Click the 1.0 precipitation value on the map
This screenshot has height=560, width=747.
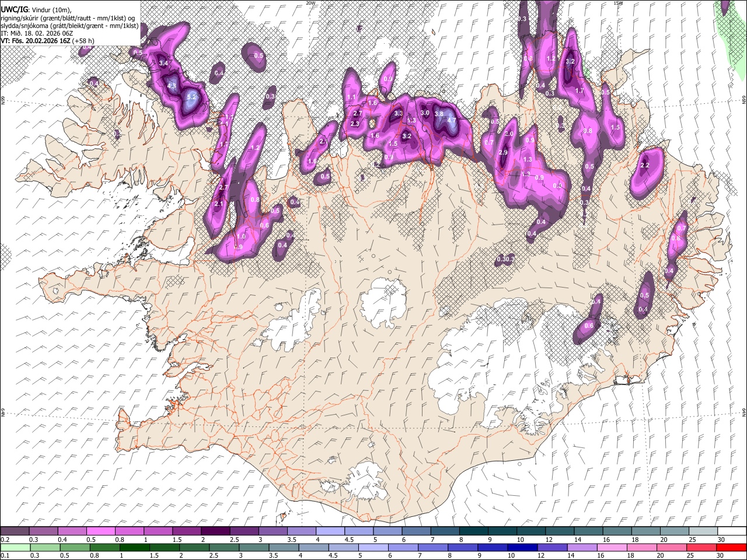tap(242, 237)
